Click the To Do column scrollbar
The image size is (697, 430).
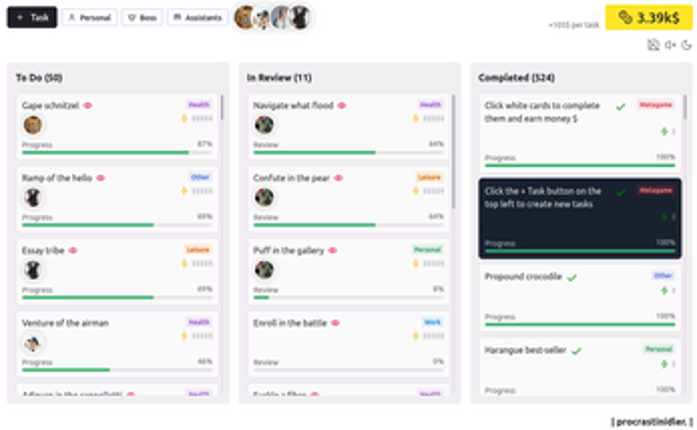click(x=222, y=107)
